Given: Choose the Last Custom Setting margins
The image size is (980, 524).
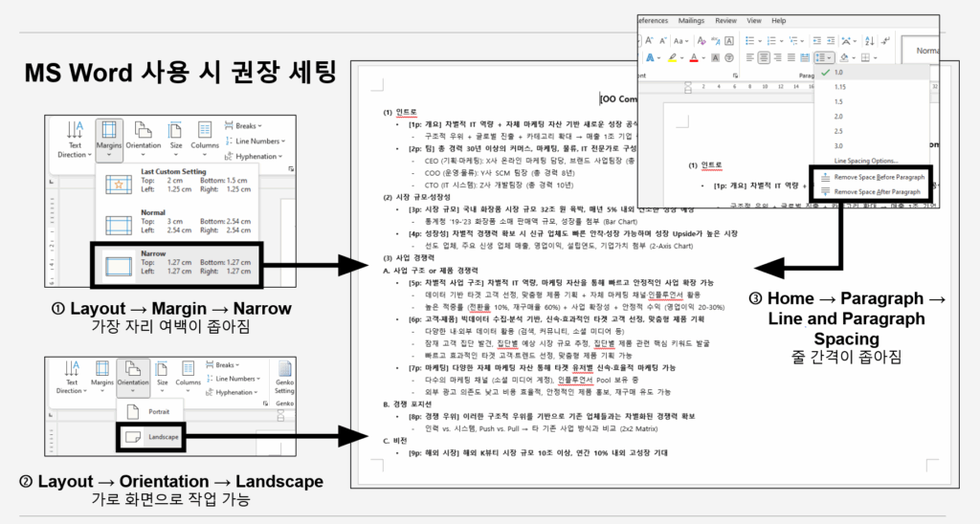Looking at the screenshot, I should 178,181.
